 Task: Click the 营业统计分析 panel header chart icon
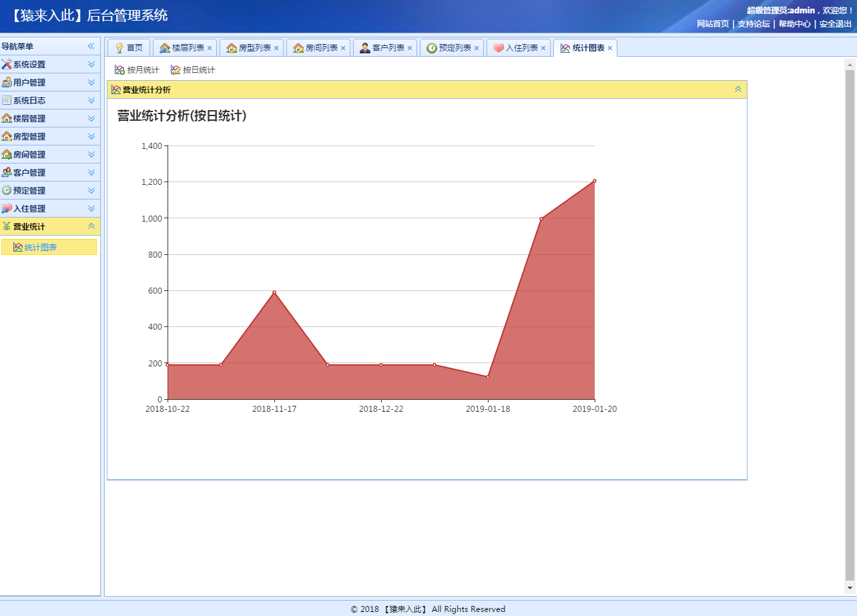pos(116,90)
